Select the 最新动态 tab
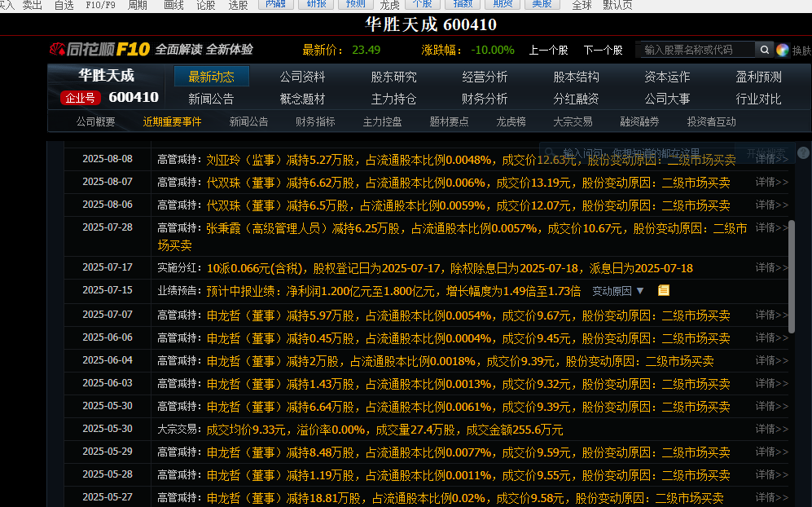Image resolution: width=812 pixels, height=507 pixels. coord(211,77)
